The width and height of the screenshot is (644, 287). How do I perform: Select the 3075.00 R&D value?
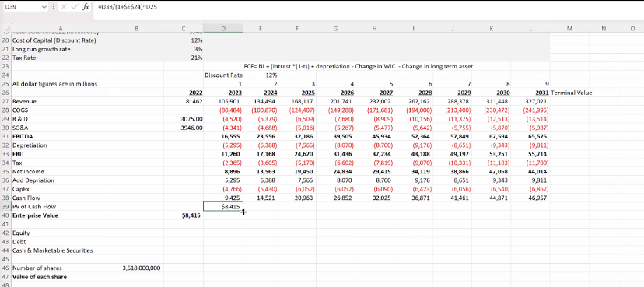(x=184, y=119)
